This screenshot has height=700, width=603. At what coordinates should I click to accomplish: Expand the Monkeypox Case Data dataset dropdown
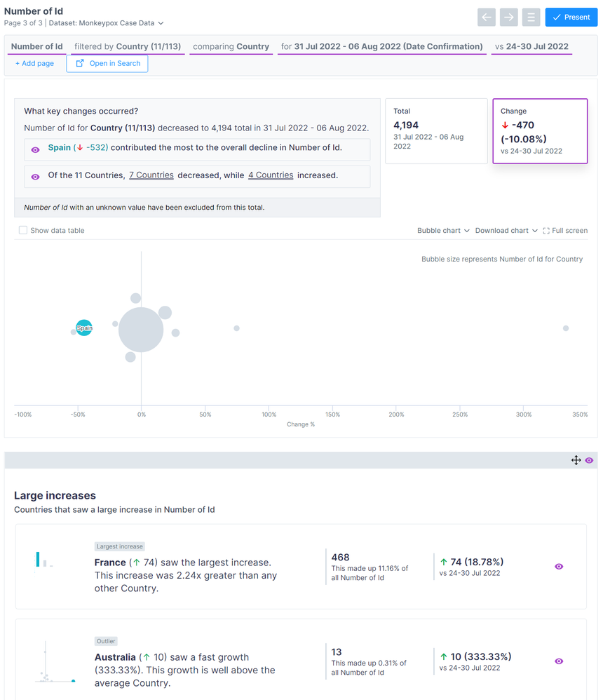point(161,23)
